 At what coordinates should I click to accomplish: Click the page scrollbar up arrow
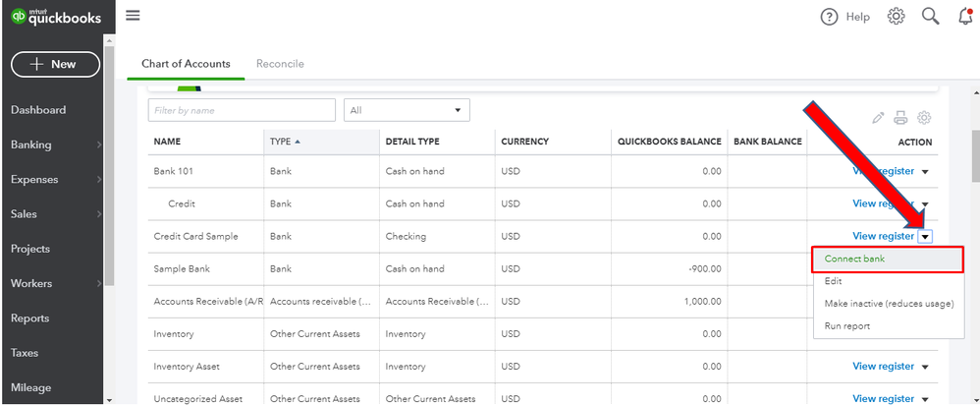(x=974, y=93)
